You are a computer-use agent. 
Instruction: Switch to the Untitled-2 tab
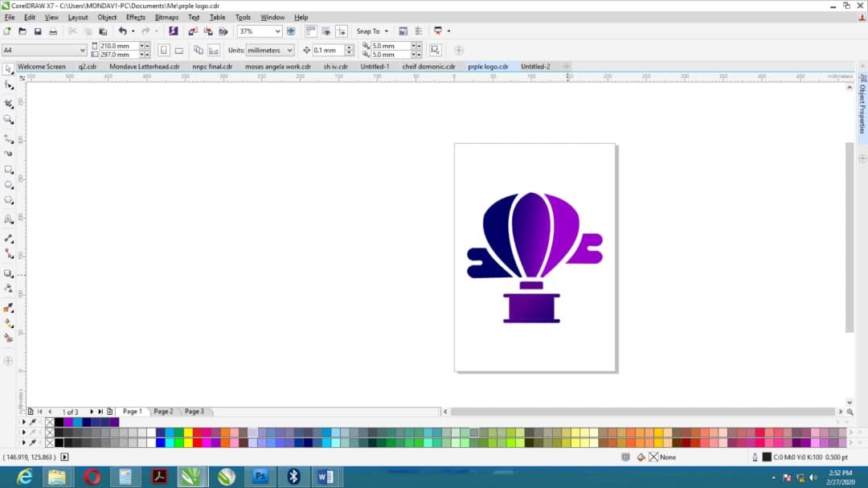(535, 67)
